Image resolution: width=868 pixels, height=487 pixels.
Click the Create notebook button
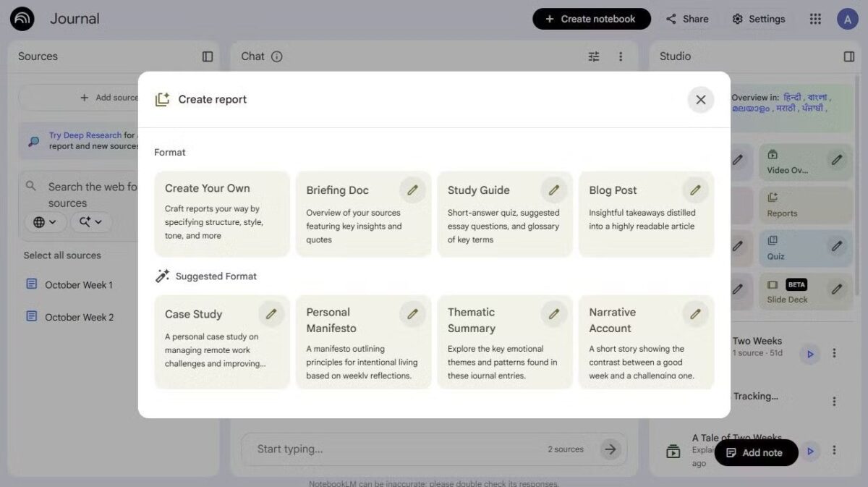click(591, 19)
